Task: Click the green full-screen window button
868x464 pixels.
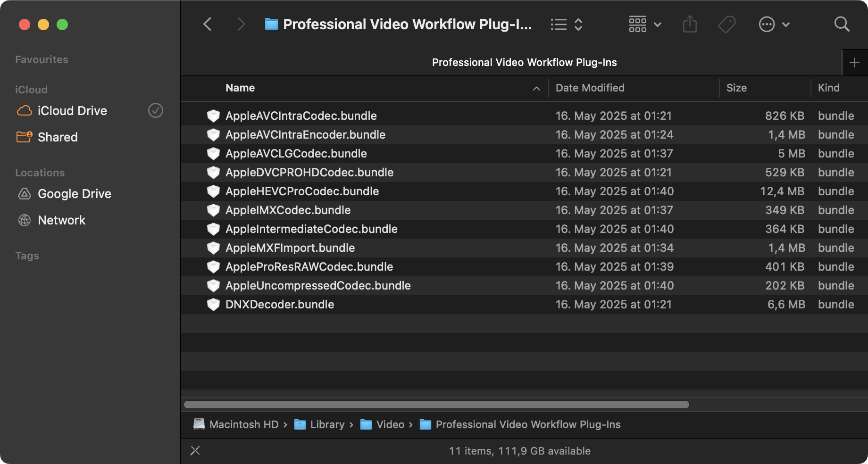Action: pyautogui.click(x=62, y=25)
